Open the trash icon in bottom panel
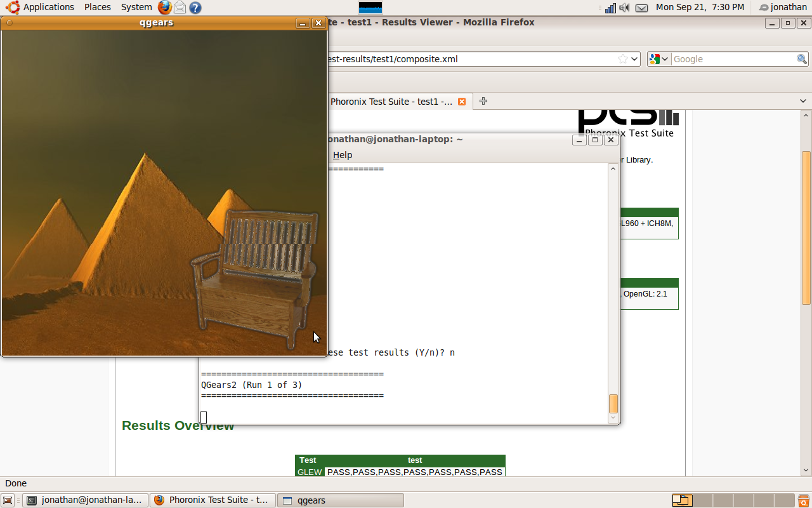812x508 pixels. [x=804, y=500]
